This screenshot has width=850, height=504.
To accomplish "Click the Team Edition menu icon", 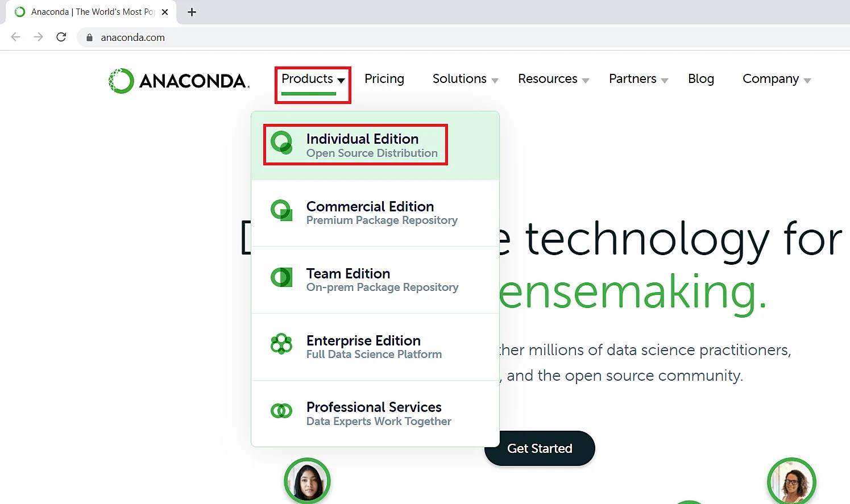I will point(281,278).
